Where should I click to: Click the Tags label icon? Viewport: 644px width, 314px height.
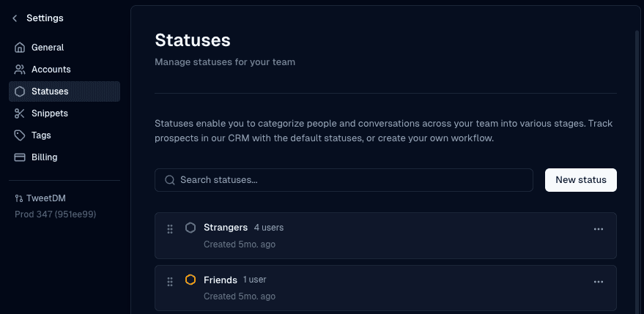coord(20,135)
